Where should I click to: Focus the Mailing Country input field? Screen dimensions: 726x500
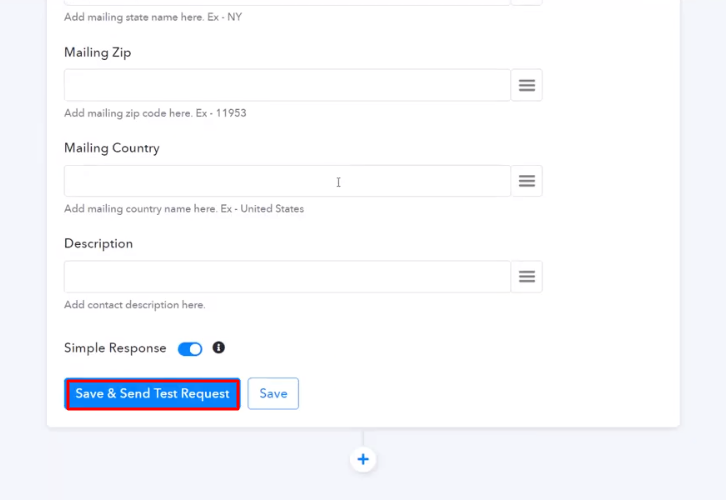287,181
